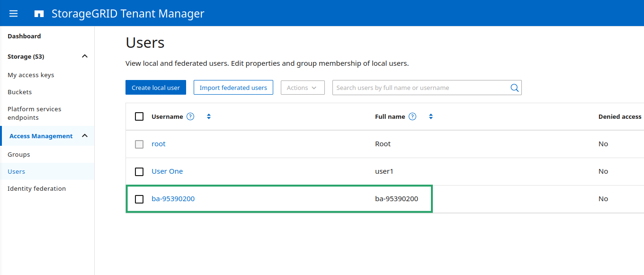Collapse the Access Management section

click(85, 136)
